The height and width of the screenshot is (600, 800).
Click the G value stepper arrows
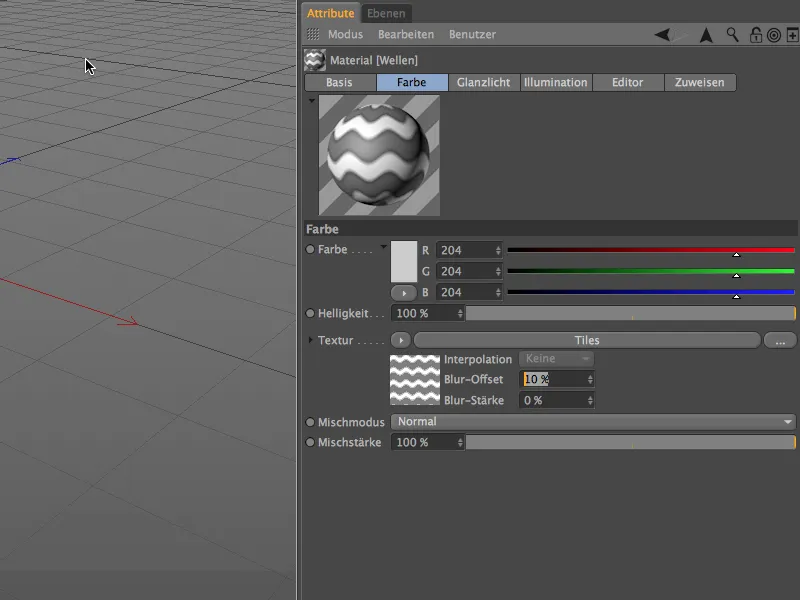[498, 271]
